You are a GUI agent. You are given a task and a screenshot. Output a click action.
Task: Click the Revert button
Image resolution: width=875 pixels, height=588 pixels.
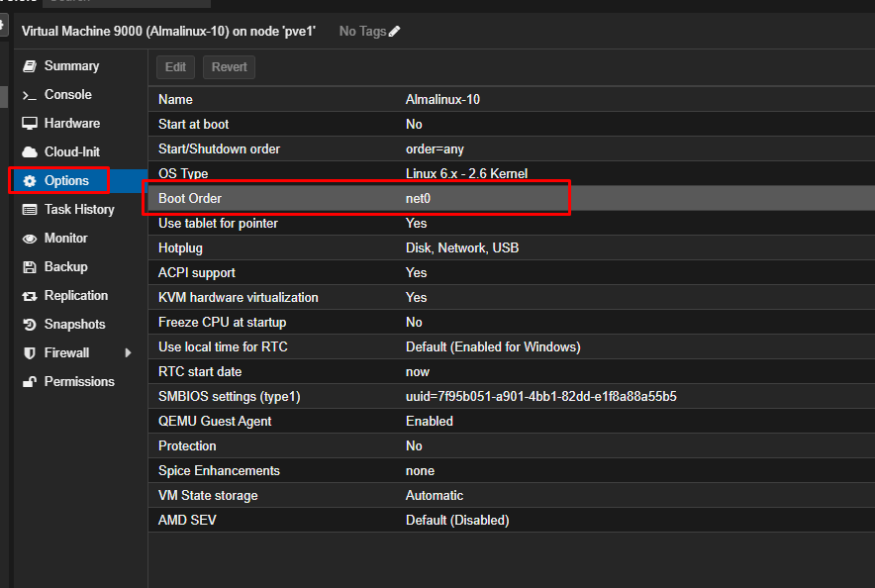230,67
